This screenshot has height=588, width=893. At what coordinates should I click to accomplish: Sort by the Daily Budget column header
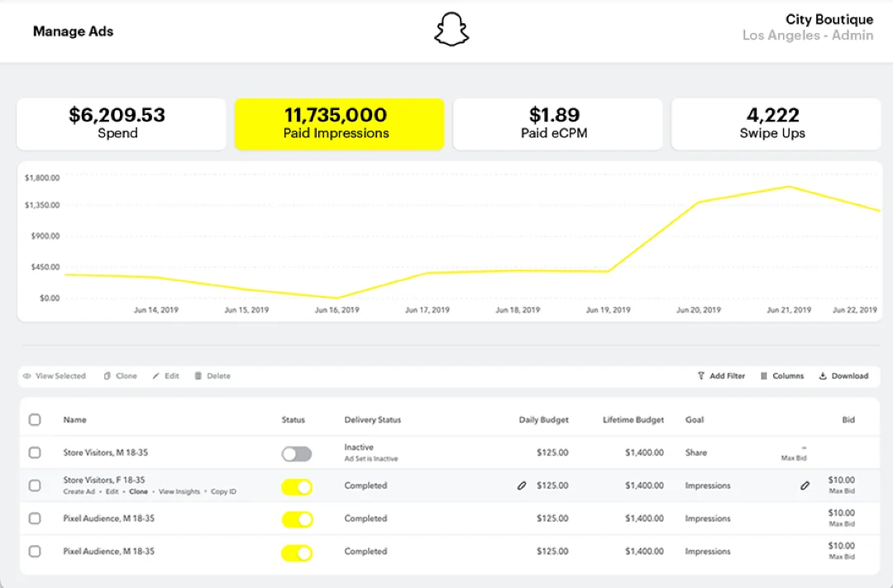tap(543, 420)
